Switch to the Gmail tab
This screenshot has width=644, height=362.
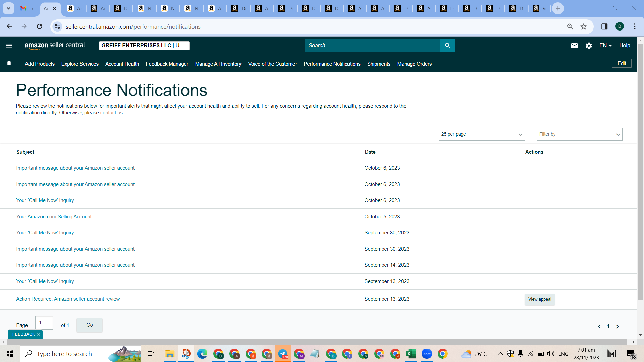[x=27, y=8]
